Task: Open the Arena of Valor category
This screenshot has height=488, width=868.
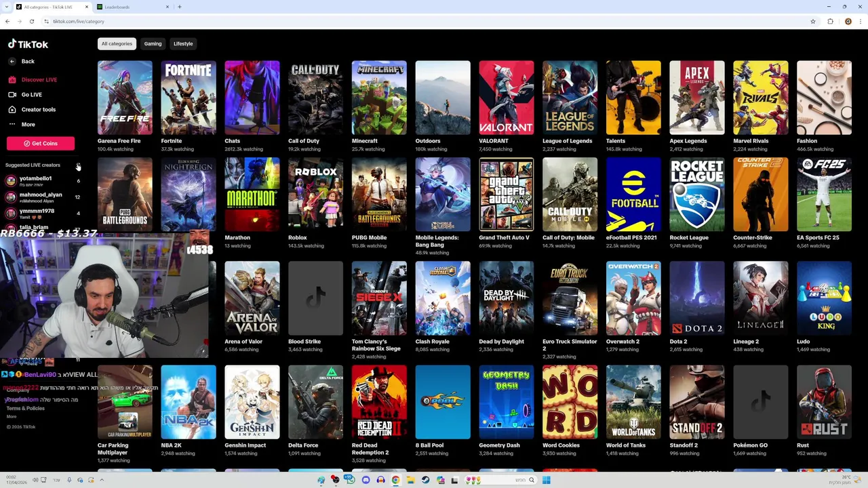Action: pyautogui.click(x=252, y=298)
